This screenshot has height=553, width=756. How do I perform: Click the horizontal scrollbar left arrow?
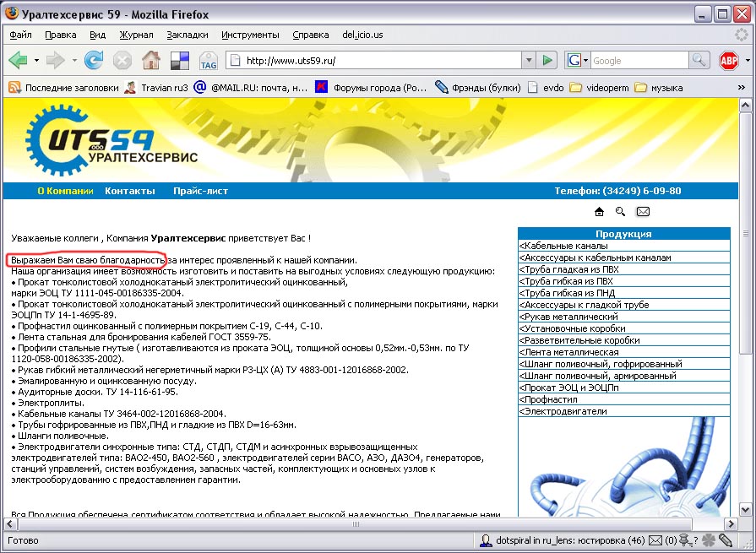[x=9, y=523]
